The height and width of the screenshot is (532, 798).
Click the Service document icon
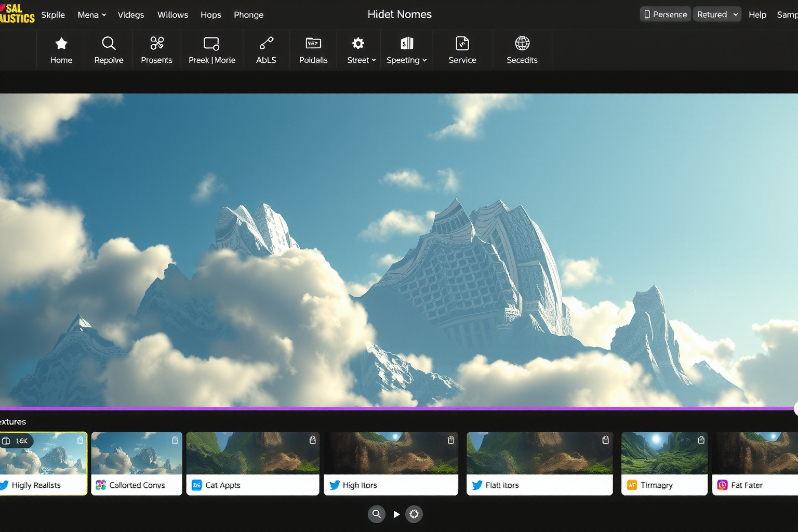pos(462,43)
